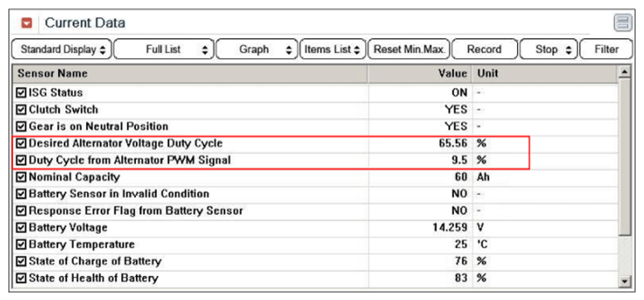Select Duty Cycle from Alternator PWM Signal label
The image size is (644, 300).
click(130, 161)
